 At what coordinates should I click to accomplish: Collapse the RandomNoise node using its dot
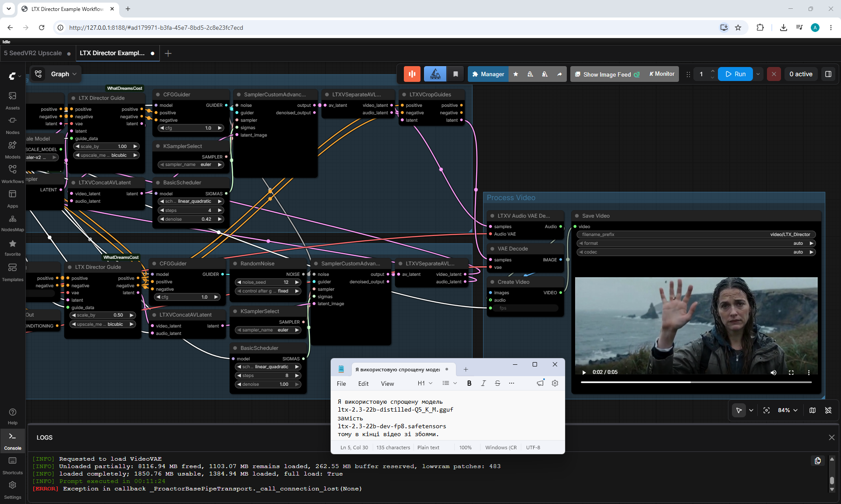tap(235, 264)
